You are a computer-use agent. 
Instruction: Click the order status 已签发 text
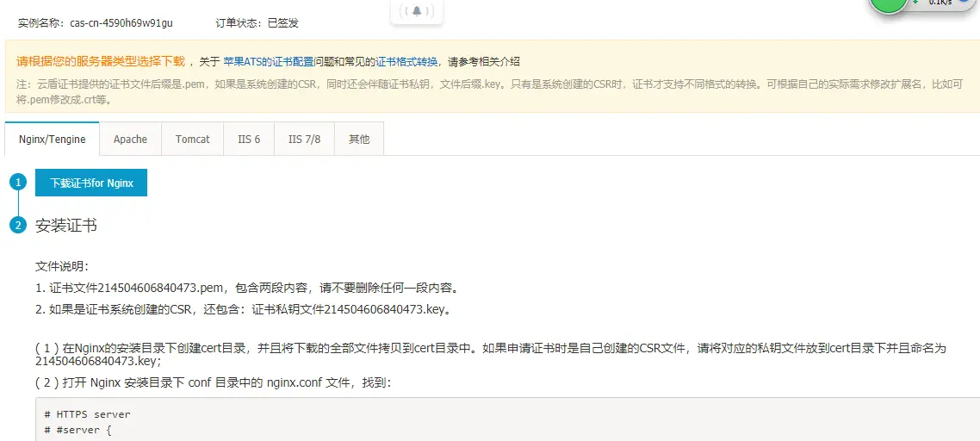coord(283,23)
